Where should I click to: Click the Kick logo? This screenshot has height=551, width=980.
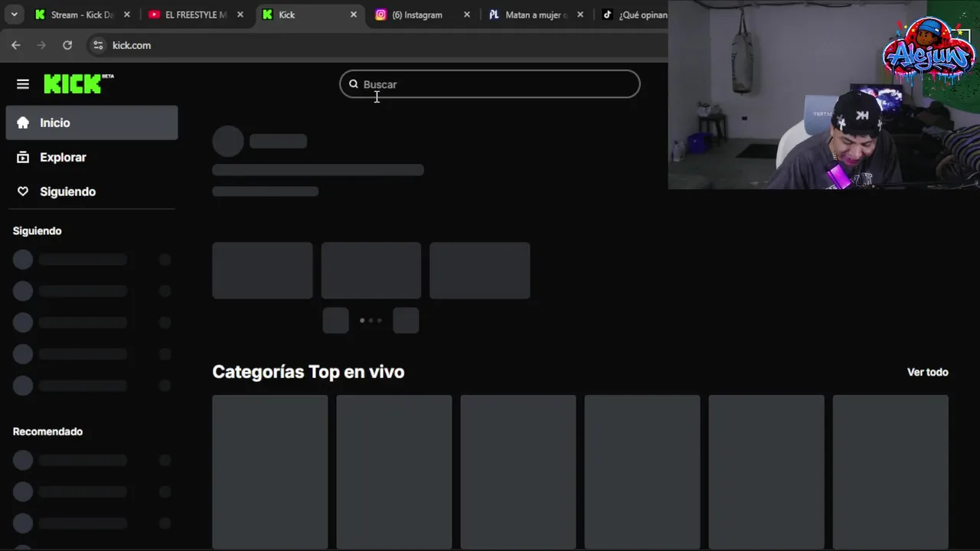click(79, 83)
